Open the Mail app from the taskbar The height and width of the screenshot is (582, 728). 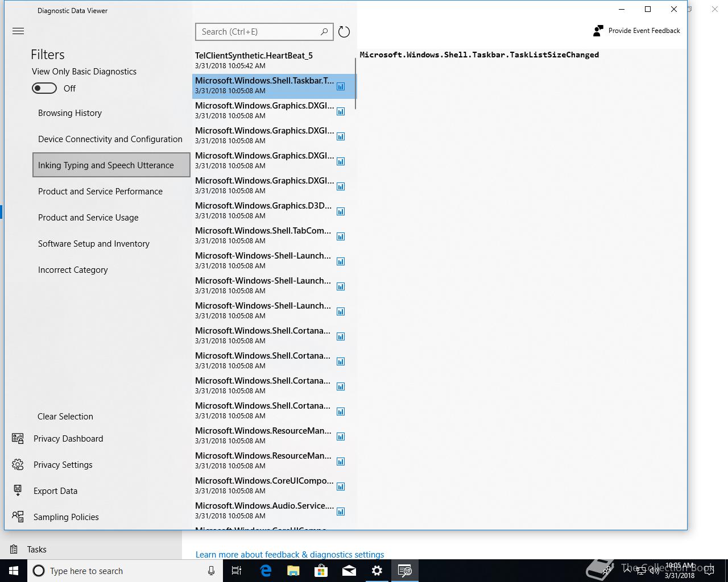[349, 571]
